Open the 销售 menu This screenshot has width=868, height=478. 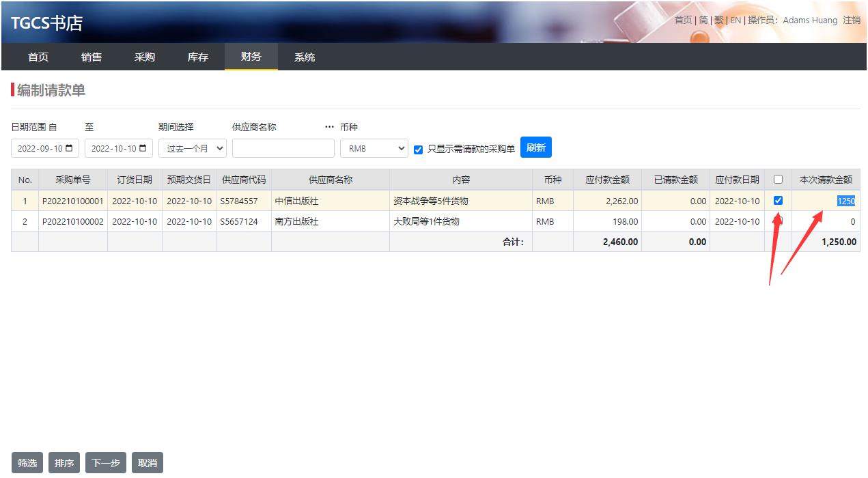point(92,57)
